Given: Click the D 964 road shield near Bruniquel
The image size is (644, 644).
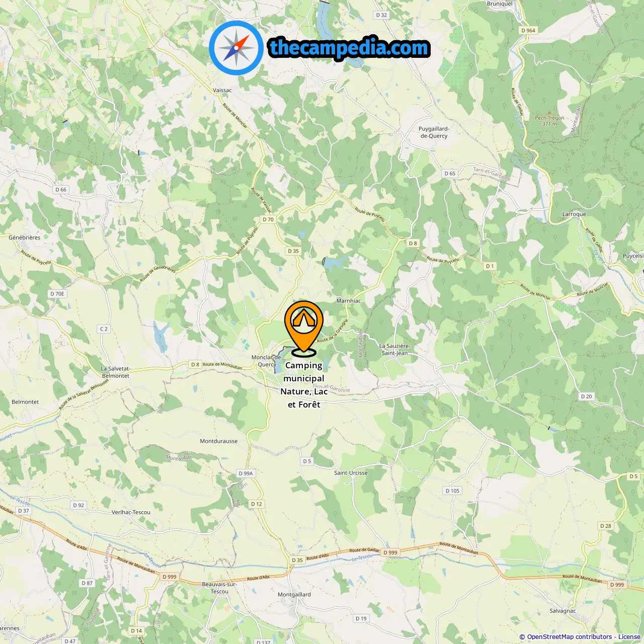Looking at the screenshot, I should click(x=528, y=30).
